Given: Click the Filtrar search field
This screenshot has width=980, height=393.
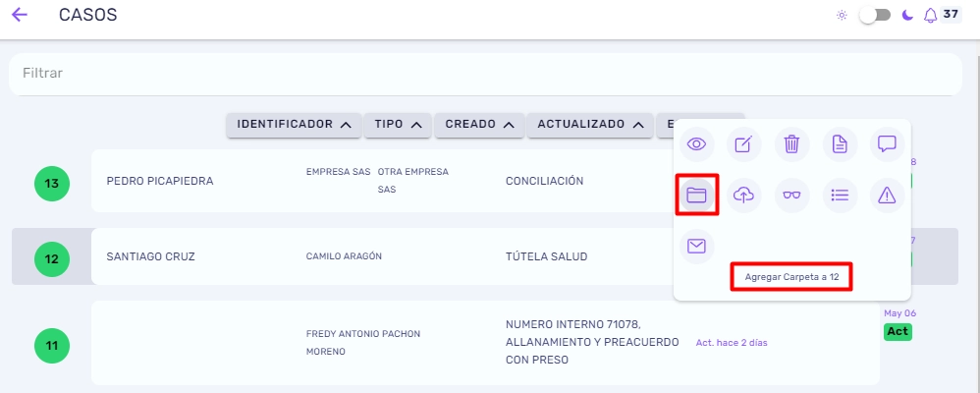Looking at the screenshot, I should [485, 74].
